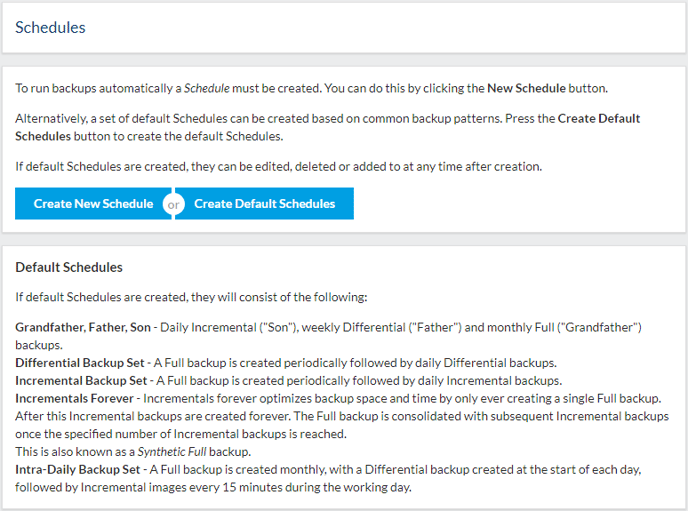Click the line "they will consist of the following"
The image size is (688, 511).
coord(191,297)
